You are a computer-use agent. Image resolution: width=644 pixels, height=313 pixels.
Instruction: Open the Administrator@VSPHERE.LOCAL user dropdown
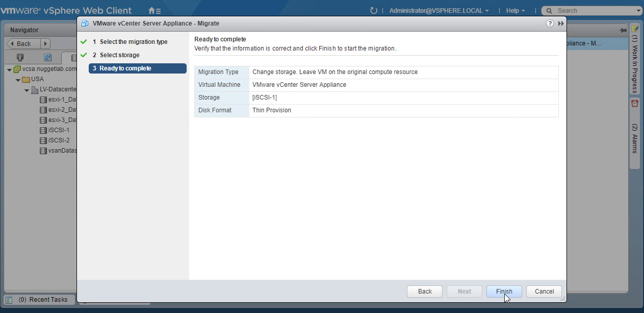(x=439, y=11)
